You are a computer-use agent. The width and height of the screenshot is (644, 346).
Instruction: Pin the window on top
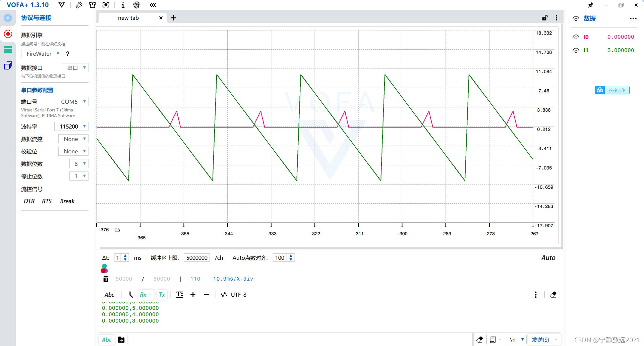590,5
